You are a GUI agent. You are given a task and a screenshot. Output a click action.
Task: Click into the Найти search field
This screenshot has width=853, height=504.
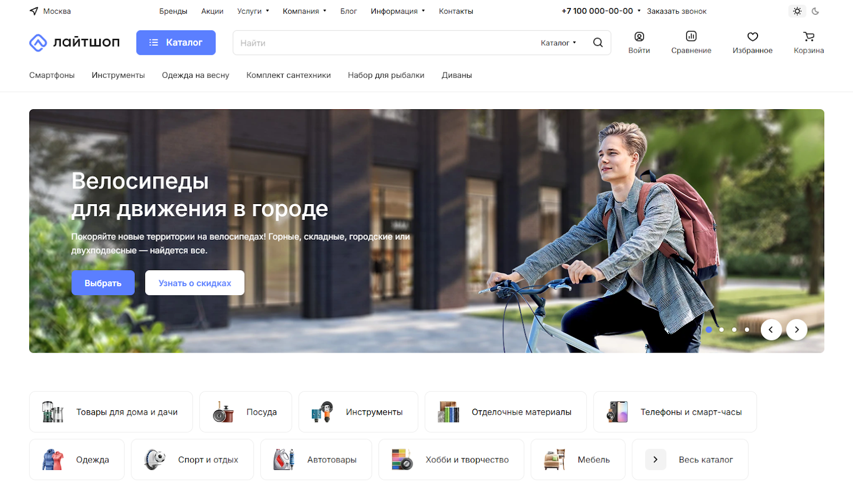tap(384, 43)
